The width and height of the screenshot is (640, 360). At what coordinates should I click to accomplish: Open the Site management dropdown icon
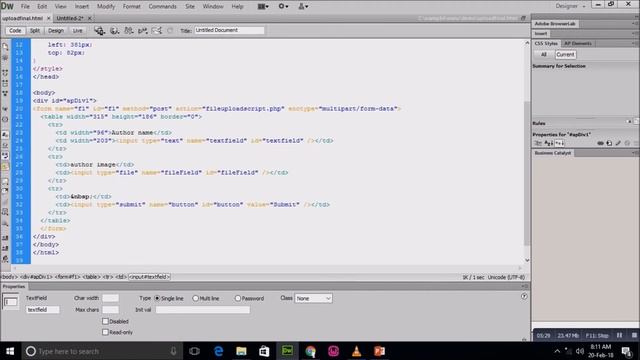303,7
